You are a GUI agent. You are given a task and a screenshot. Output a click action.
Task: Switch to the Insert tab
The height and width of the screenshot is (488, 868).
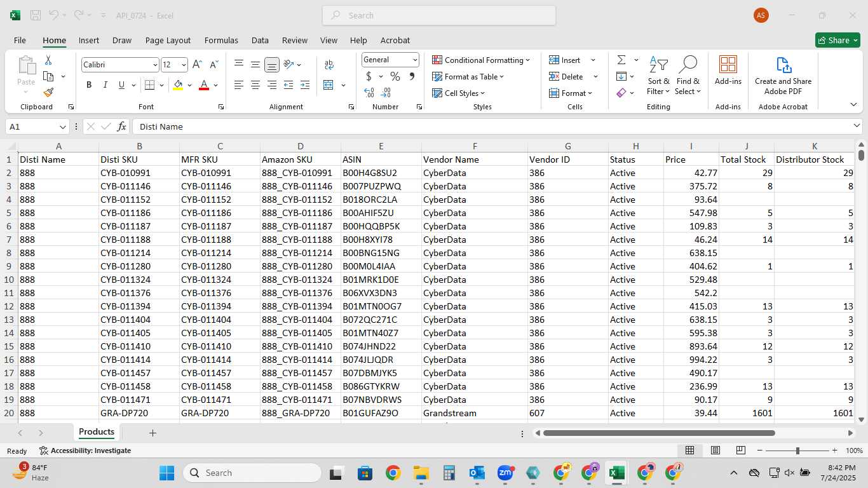(89, 40)
